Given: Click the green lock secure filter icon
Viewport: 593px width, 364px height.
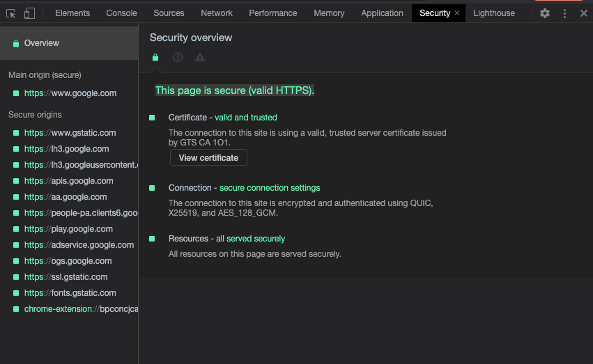Looking at the screenshot, I should [x=155, y=58].
